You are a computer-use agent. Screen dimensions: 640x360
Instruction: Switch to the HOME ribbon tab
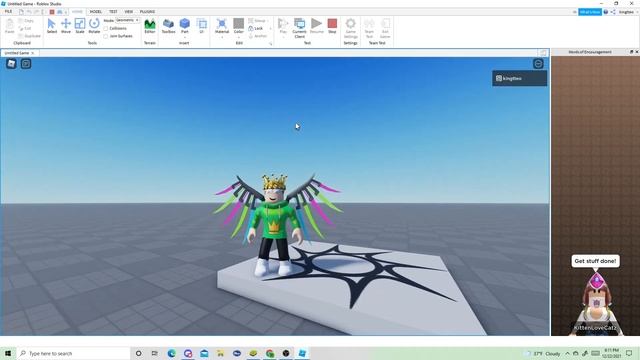pos(77,12)
